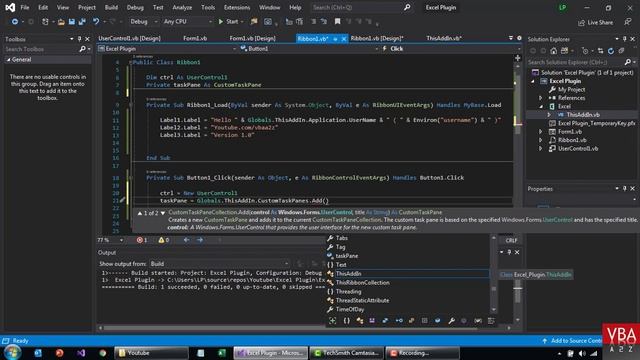Select TimeOfDay in IntelliSense list
Viewport: 640px width, 360px height.
pyautogui.click(x=407, y=309)
